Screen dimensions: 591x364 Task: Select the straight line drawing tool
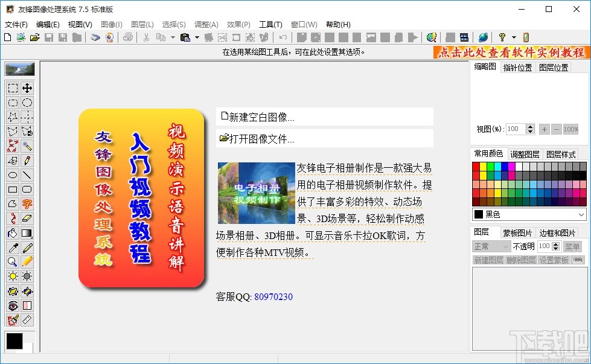coord(27,175)
